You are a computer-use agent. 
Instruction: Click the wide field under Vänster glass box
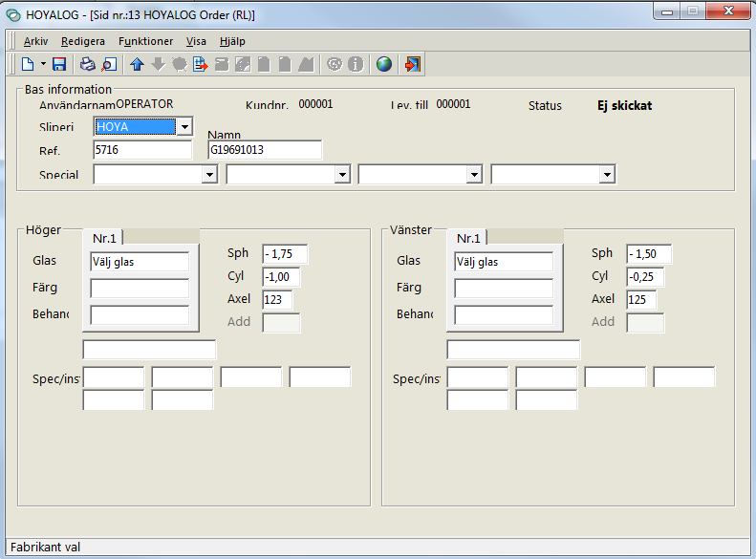coord(513,350)
